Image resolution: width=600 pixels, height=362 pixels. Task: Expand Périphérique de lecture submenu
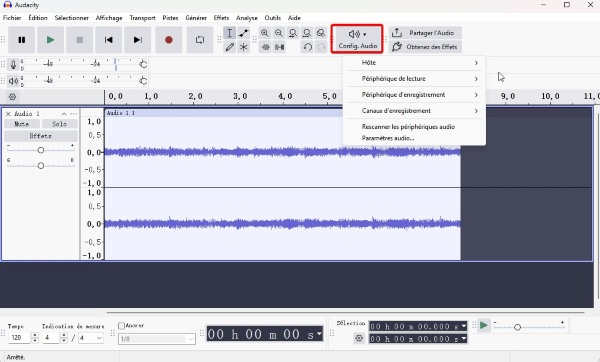click(x=414, y=79)
